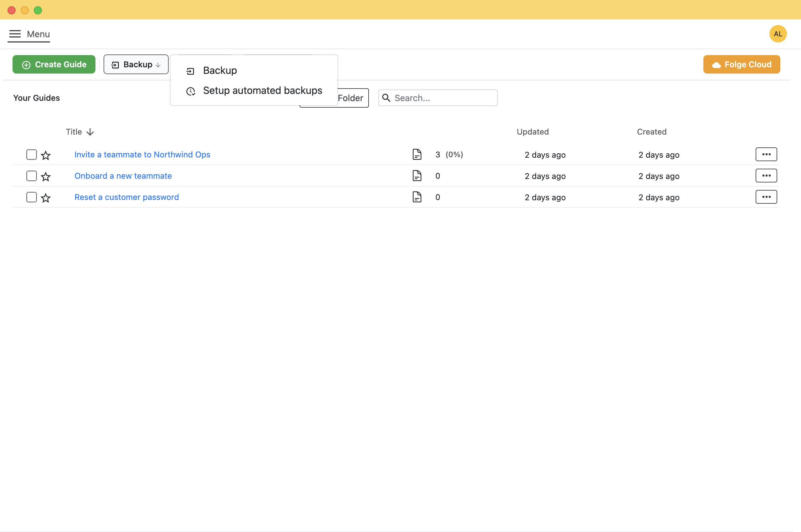Click the Folder button
The height and width of the screenshot is (532, 801).
[x=353, y=98]
